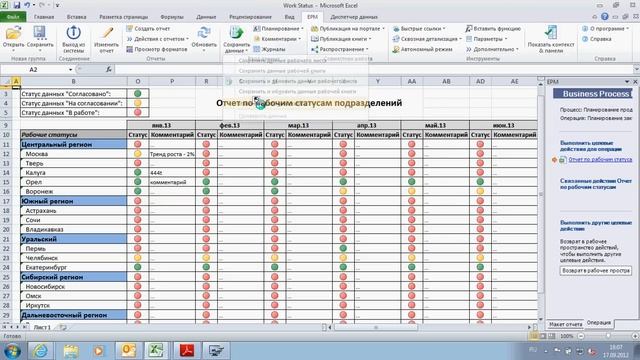The image size is (640, 360).
Task: Click the zoom out minus button
Action: tap(581, 336)
